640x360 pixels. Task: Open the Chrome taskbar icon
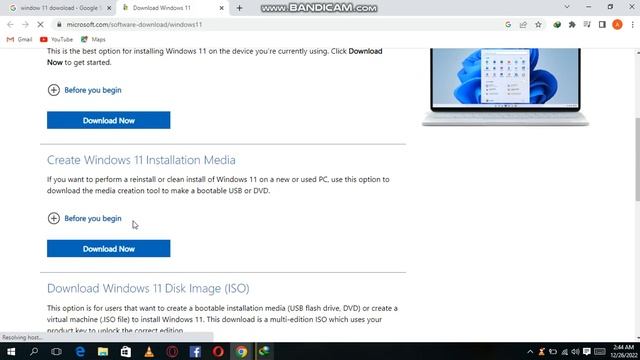coord(241,351)
